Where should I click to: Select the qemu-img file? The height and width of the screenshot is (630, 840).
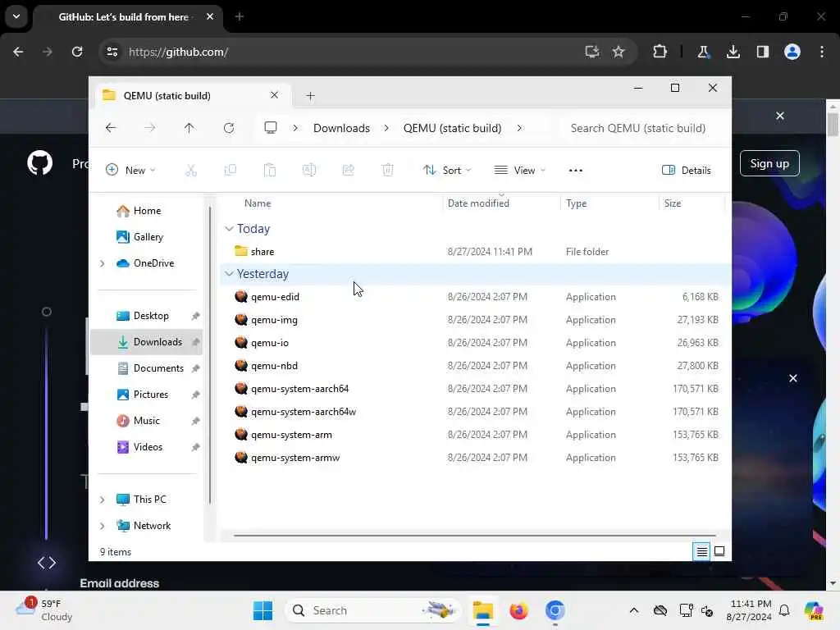coord(476,320)
